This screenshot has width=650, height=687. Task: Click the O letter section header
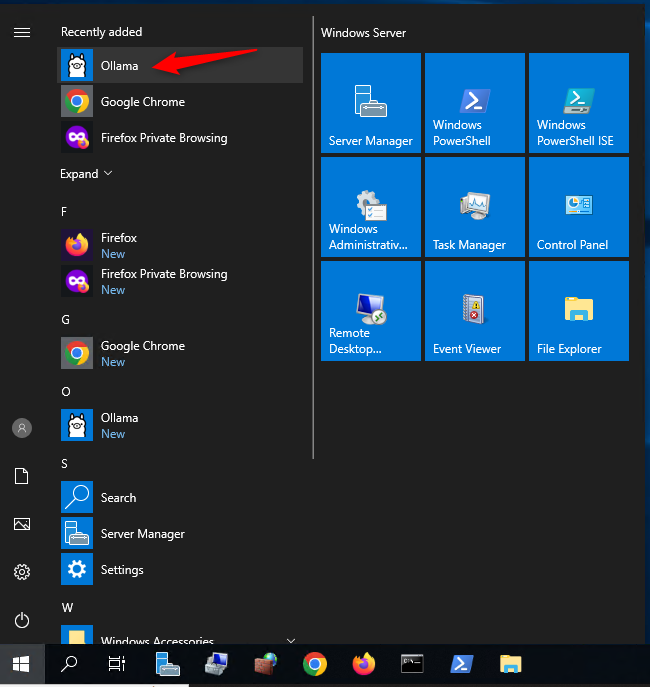point(66,392)
